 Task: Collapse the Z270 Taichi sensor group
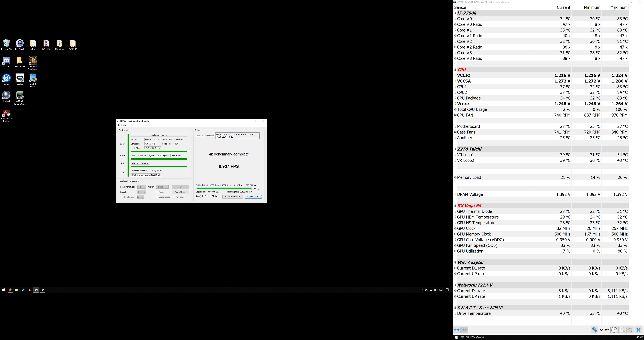point(455,149)
